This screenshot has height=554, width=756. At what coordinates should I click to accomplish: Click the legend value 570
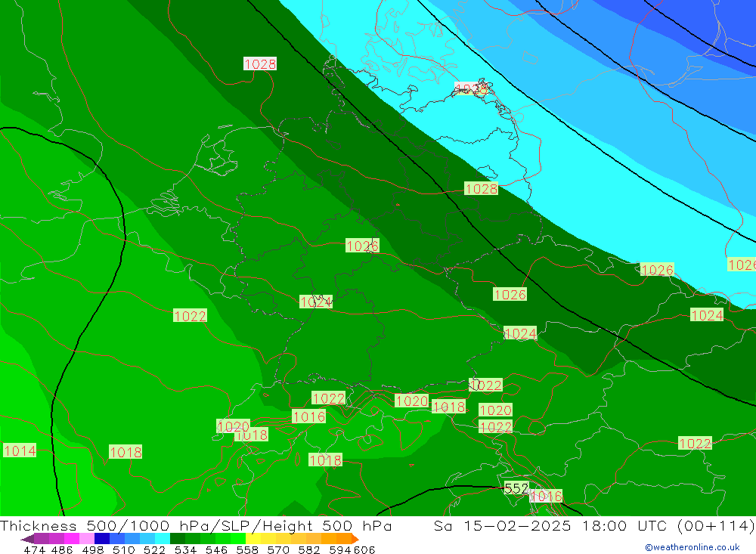tap(277, 549)
